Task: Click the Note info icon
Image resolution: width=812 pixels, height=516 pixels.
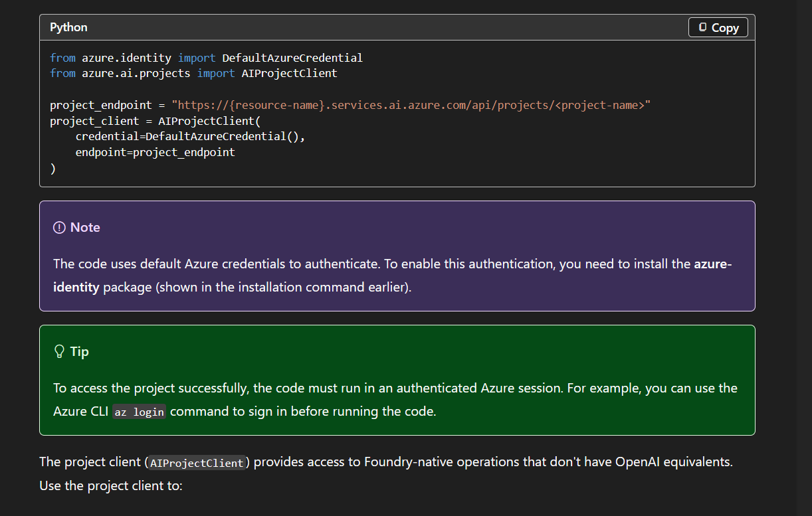Action: coord(59,227)
